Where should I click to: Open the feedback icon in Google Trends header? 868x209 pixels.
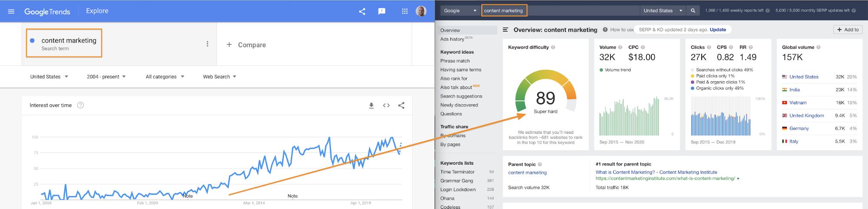[382, 11]
